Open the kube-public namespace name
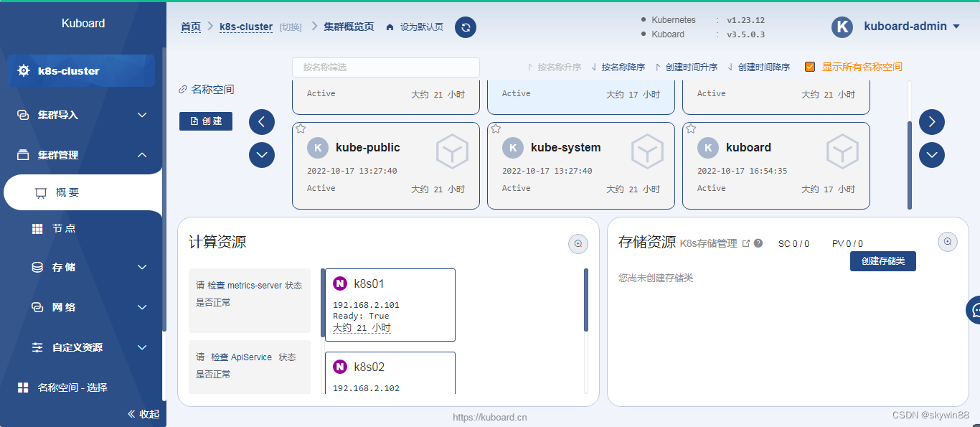980x427 pixels. pyautogui.click(x=368, y=148)
